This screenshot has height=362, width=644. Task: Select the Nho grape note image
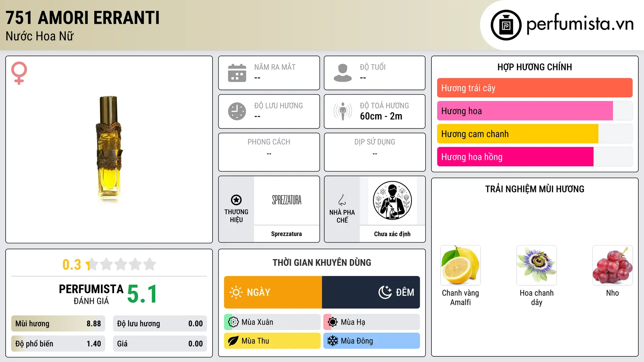point(613,265)
